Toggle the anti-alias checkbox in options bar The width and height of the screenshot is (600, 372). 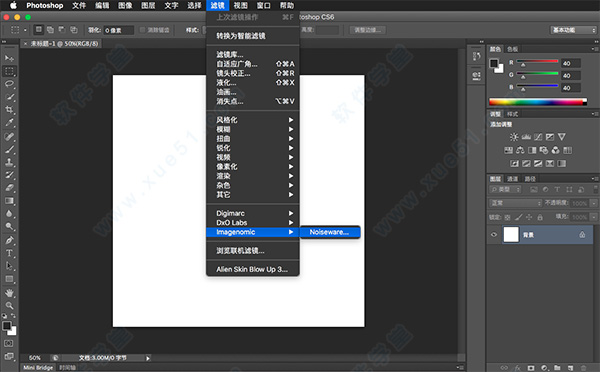pyautogui.click(x=142, y=30)
